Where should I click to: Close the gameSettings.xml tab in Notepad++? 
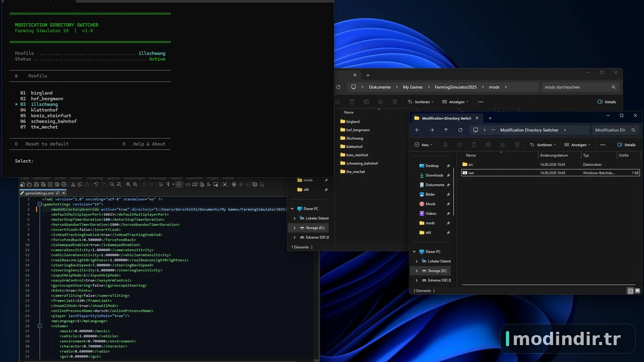click(64, 193)
